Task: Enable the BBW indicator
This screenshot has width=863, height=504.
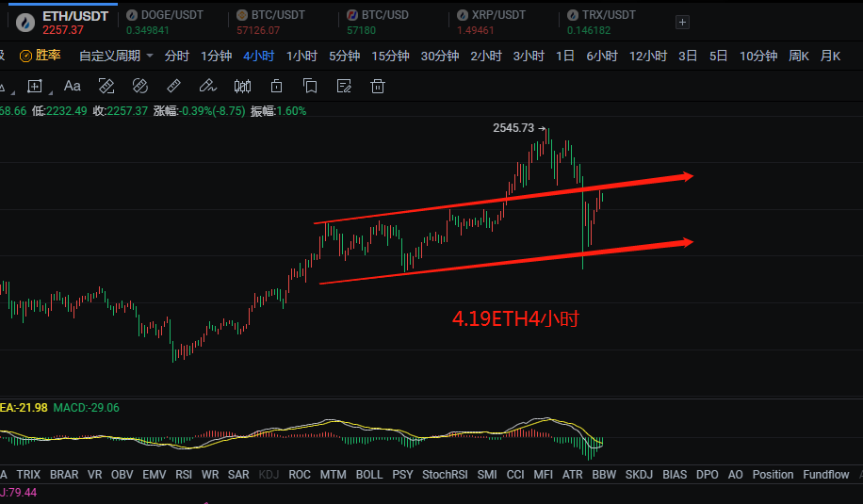Action: coord(604,474)
